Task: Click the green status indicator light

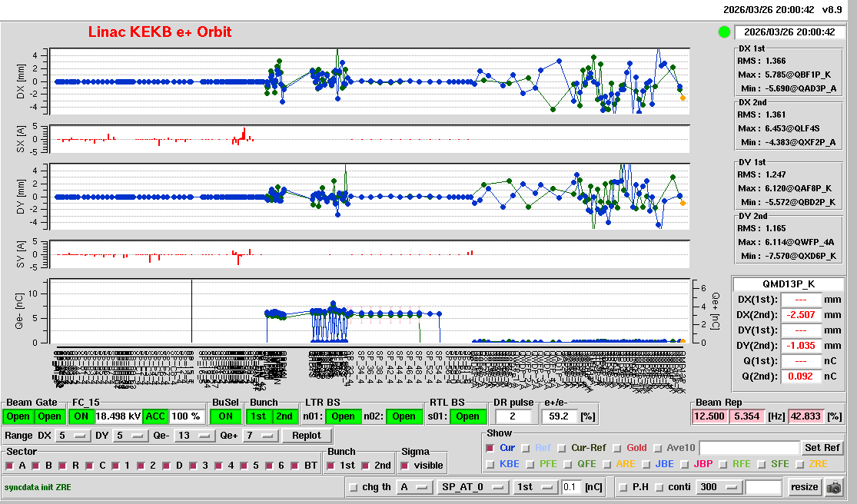Action: [723, 32]
